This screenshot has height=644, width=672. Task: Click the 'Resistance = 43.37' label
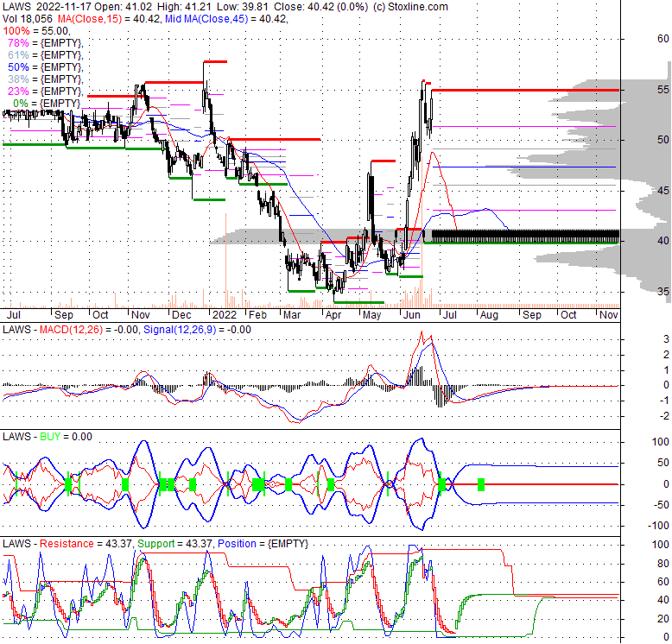(x=86, y=544)
